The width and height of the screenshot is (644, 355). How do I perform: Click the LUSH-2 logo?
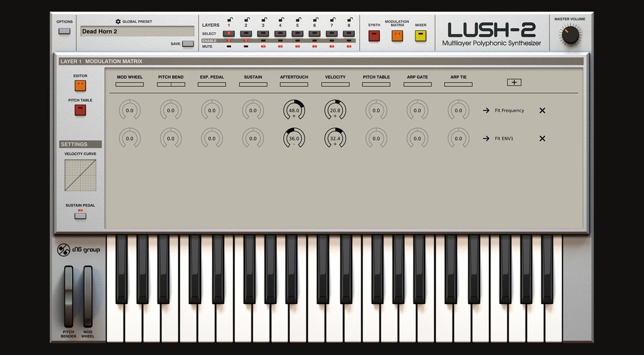coord(491,30)
